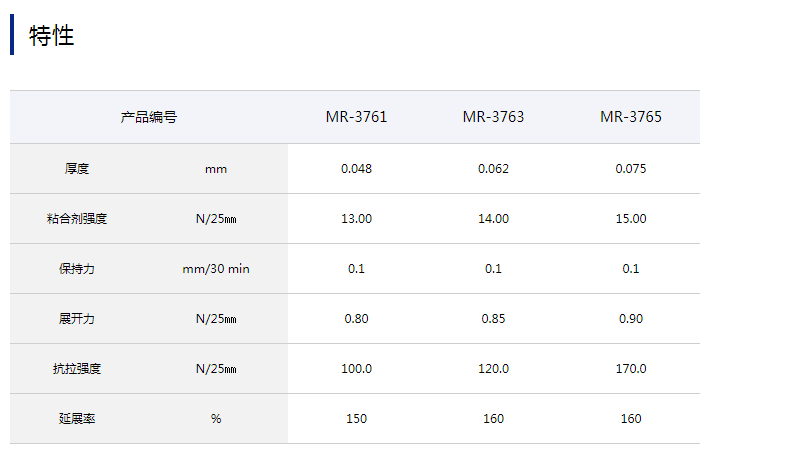This screenshot has width=802, height=464.
Task: Click the elongation value 150
Action: pos(356,418)
